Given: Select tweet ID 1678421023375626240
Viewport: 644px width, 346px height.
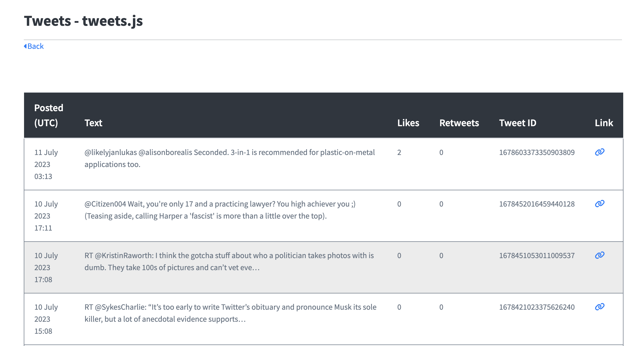Looking at the screenshot, I should pyautogui.click(x=537, y=307).
